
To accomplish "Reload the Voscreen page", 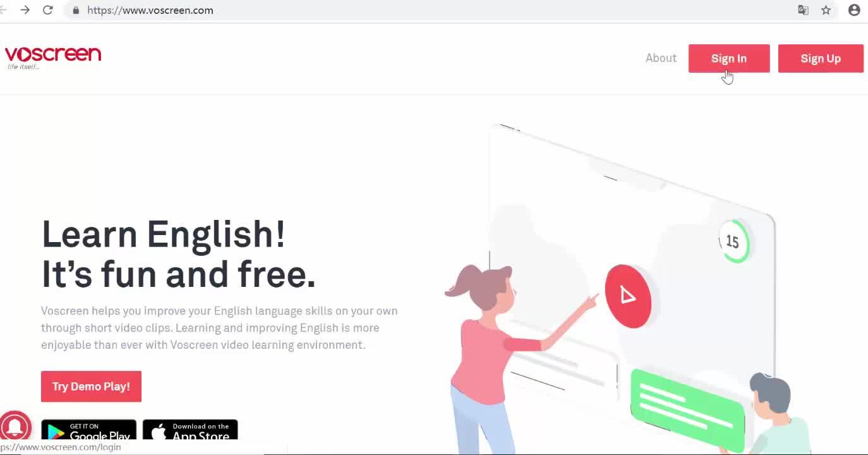I will point(47,10).
